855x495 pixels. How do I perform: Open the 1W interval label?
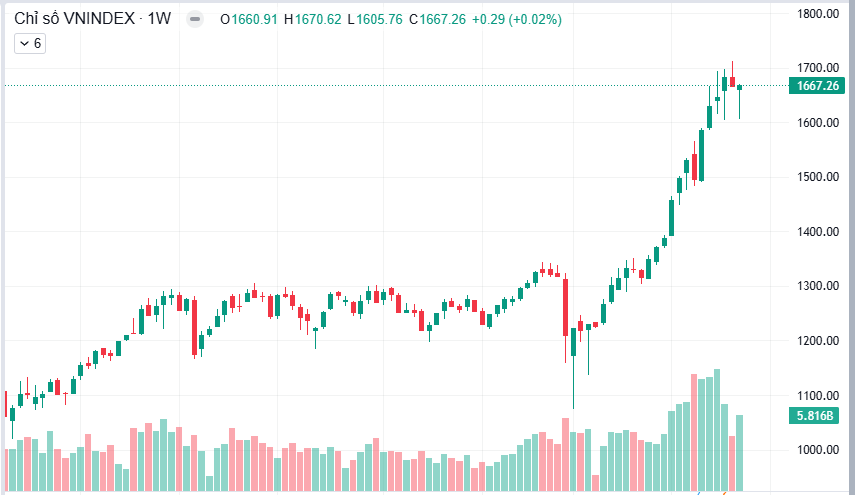(x=159, y=19)
